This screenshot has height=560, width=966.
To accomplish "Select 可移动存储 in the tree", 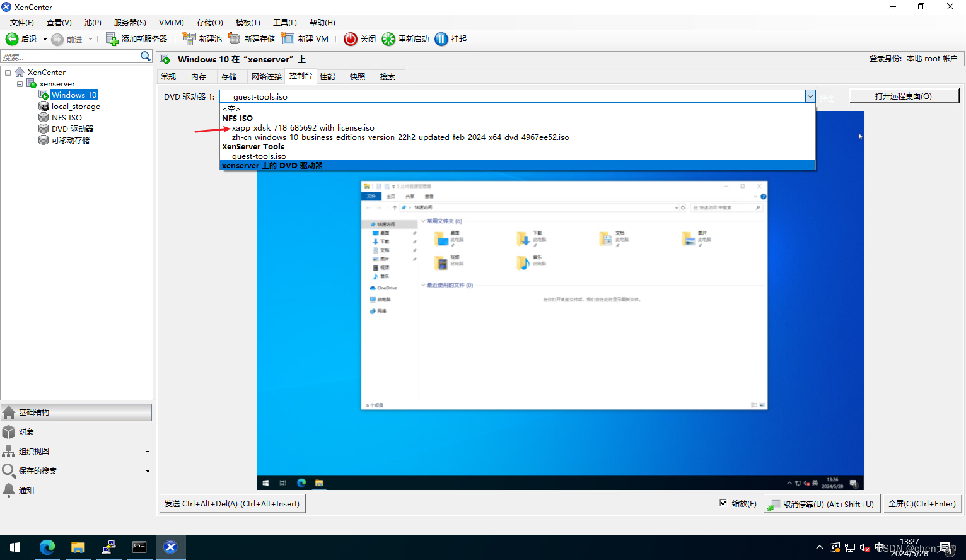I will tap(71, 141).
